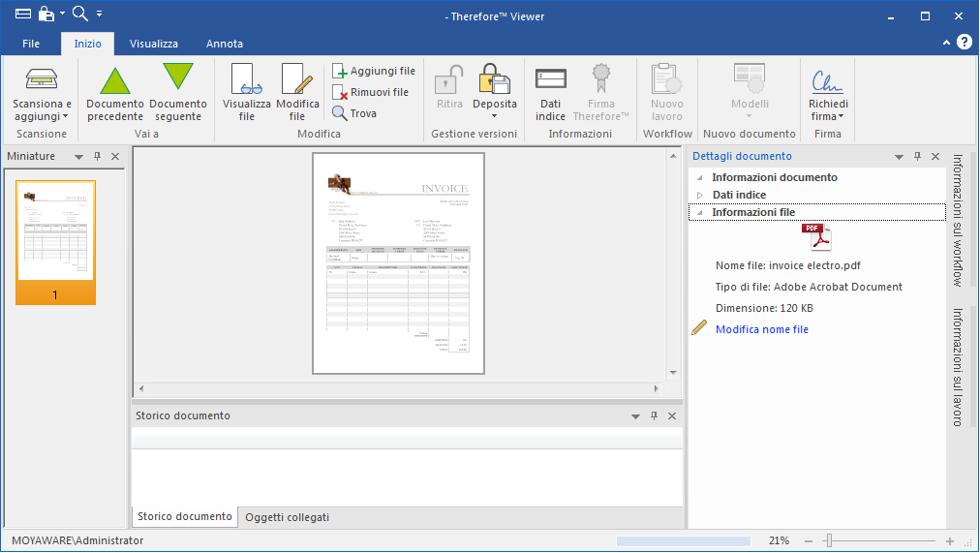Collapse the Informazioni file section
Image resolution: width=980 pixels, height=553 pixels.
pos(699,213)
